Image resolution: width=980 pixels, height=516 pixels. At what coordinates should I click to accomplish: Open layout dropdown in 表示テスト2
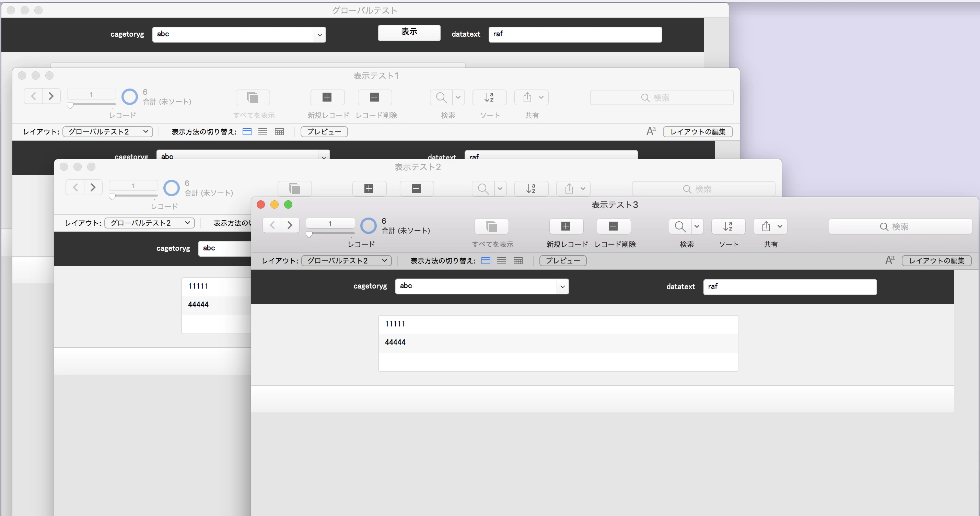(x=150, y=223)
